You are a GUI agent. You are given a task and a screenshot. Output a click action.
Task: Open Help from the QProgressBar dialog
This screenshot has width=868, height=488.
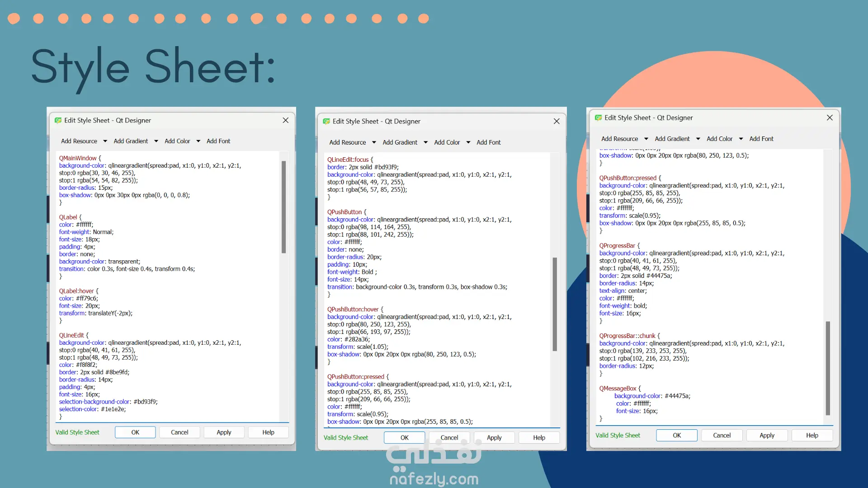[812, 436]
